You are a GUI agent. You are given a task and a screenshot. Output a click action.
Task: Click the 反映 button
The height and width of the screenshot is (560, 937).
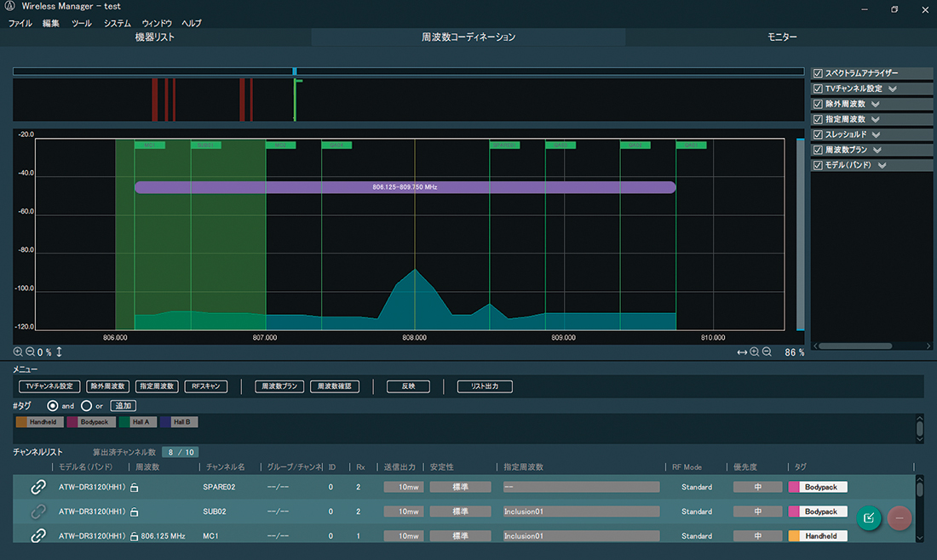[x=408, y=386]
